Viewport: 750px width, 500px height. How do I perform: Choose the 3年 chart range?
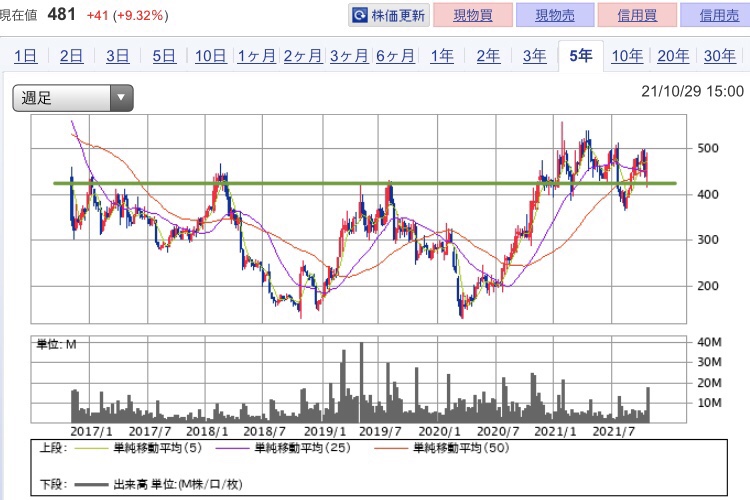534,56
